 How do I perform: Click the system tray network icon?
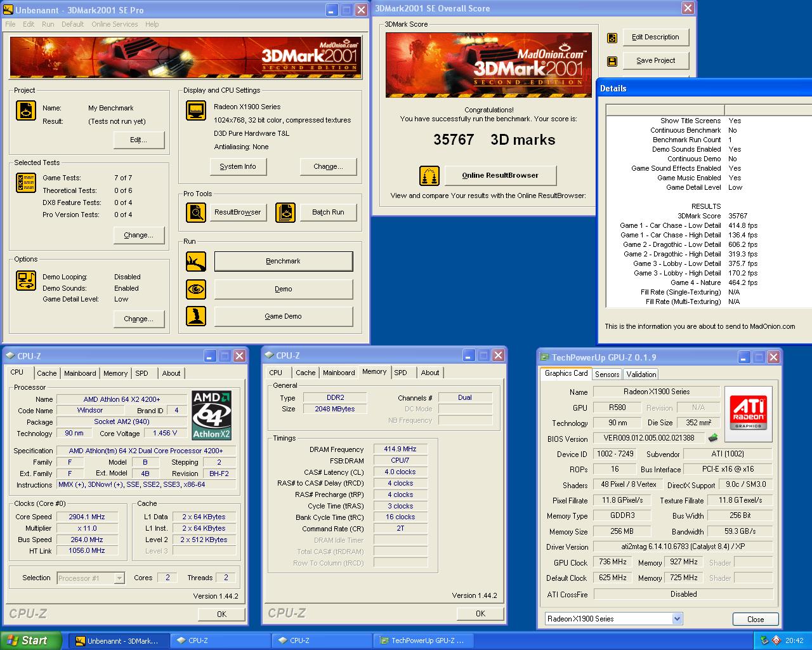[765, 640]
